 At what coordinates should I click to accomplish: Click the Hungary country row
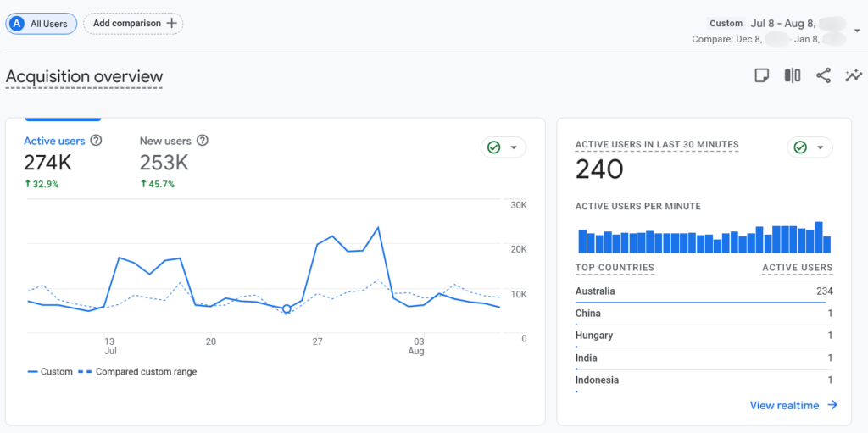(704, 336)
